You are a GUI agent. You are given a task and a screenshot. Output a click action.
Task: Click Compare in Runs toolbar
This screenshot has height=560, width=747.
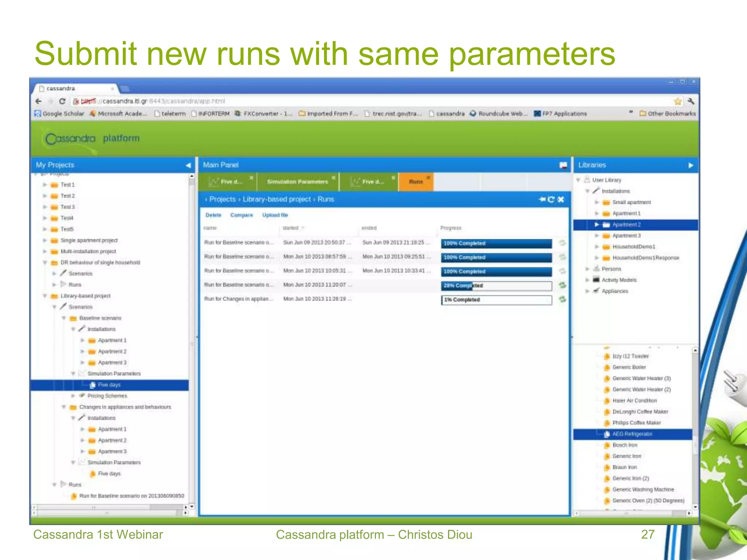(241, 215)
